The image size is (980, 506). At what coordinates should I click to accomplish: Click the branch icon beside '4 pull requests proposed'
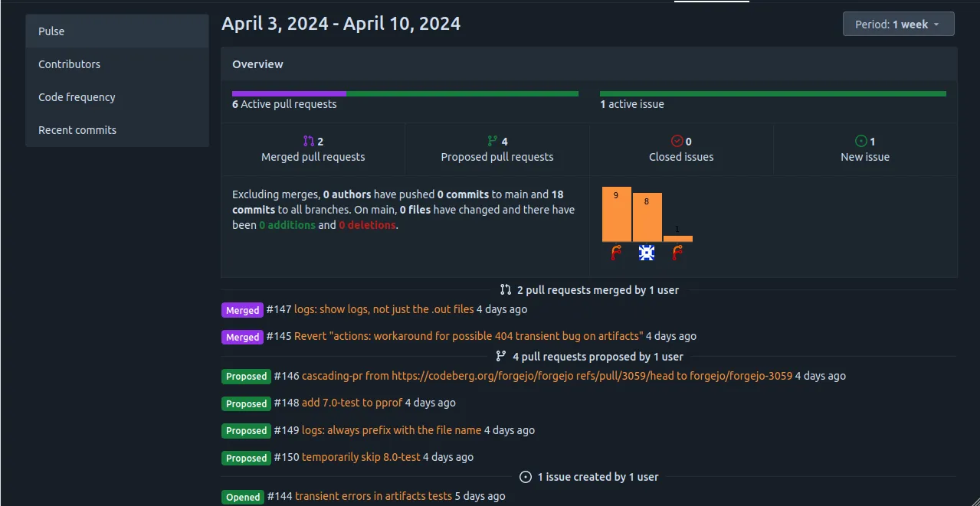click(x=499, y=356)
